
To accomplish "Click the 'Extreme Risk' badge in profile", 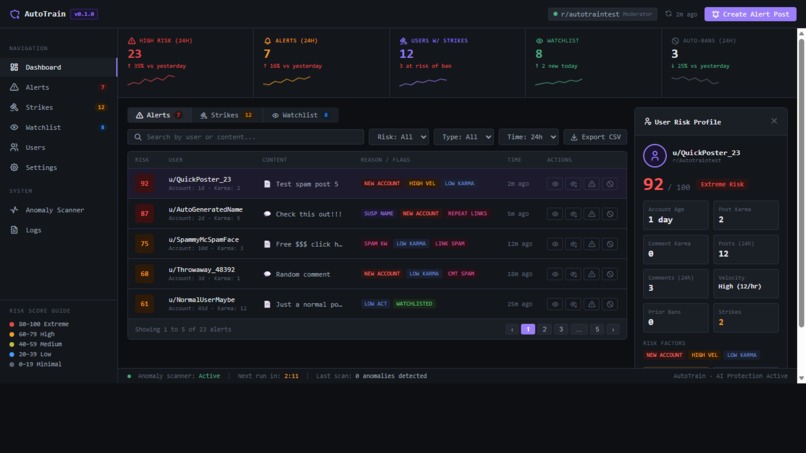I will click(x=722, y=184).
